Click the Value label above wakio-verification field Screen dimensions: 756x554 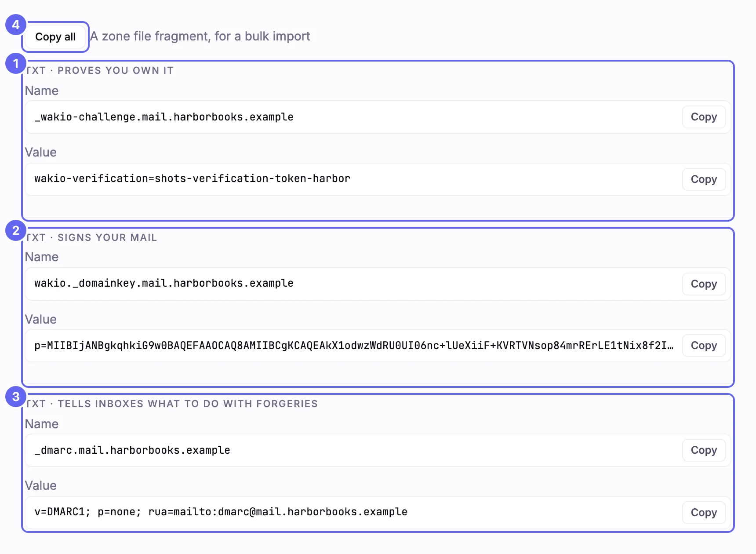click(41, 152)
